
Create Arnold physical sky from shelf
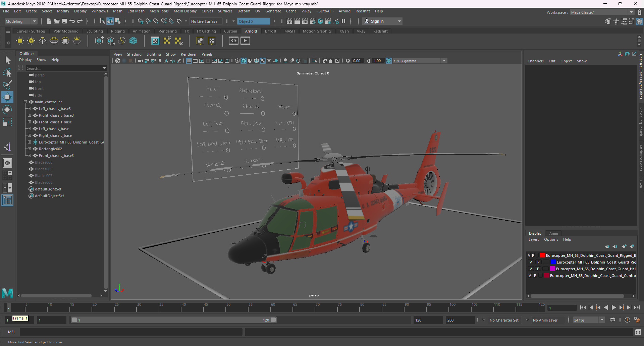tap(77, 41)
